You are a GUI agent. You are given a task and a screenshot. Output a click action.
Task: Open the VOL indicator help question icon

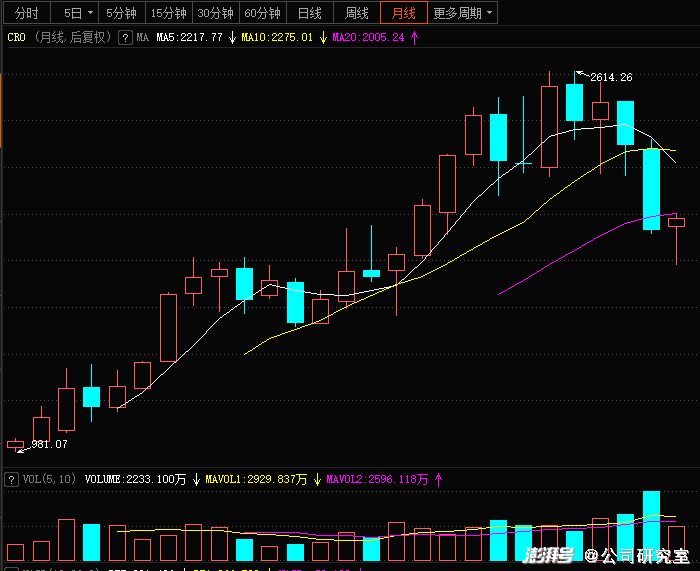click(12, 480)
